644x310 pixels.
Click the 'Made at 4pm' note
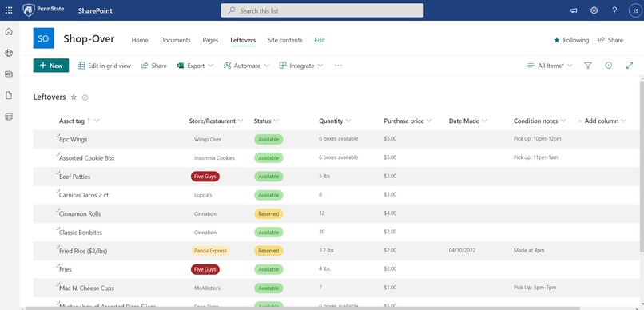point(529,250)
